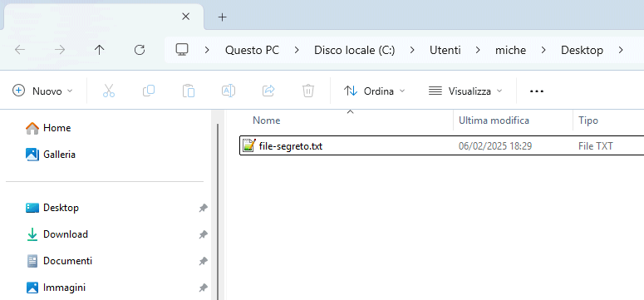This screenshot has height=300, width=644.
Task: Open Home in the navigation pane
Action: click(48, 128)
